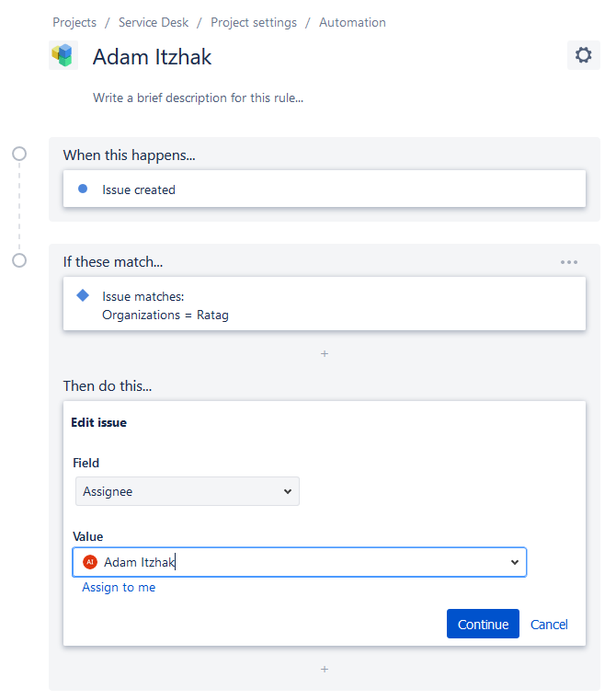Cancel the Edit issue action
Screen dimensions: 616x700
coord(549,624)
